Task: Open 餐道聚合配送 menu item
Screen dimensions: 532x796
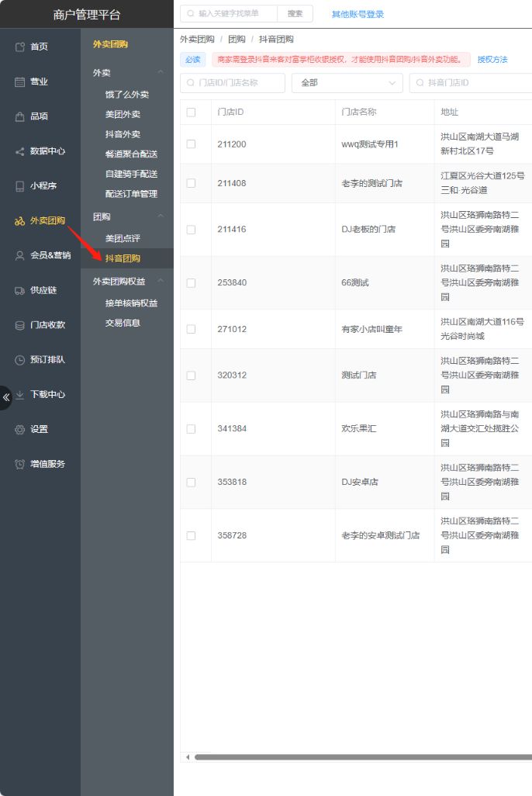Action: [x=131, y=154]
